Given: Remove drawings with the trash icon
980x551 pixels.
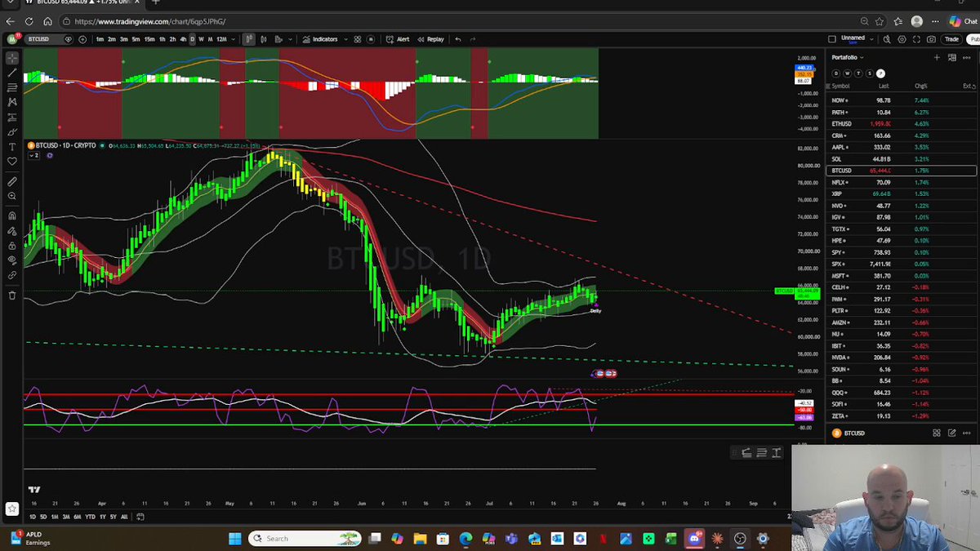Looking at the screenshot, I should pyautogui.click(x=12, y=295).
